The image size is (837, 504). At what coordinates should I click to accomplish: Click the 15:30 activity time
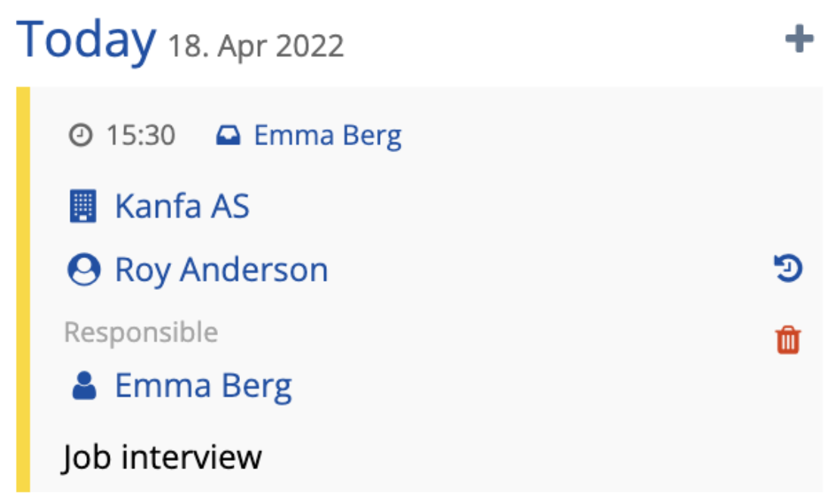click(x=141, y=135)
